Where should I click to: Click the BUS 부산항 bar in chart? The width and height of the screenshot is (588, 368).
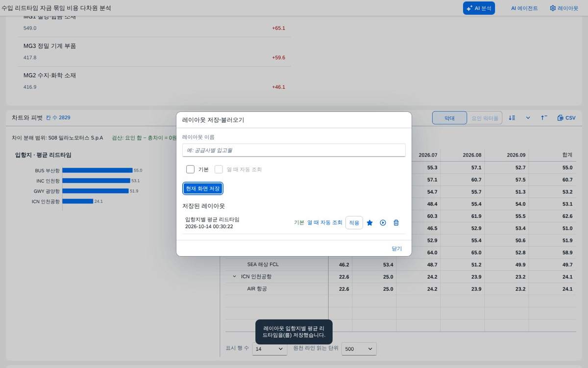(98, 170)
